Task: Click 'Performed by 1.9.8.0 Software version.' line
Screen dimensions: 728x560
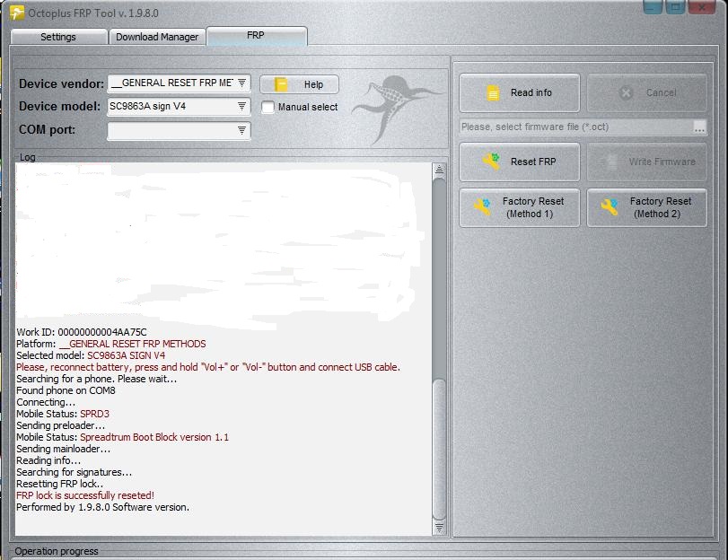Action: [x=102, y=507]
